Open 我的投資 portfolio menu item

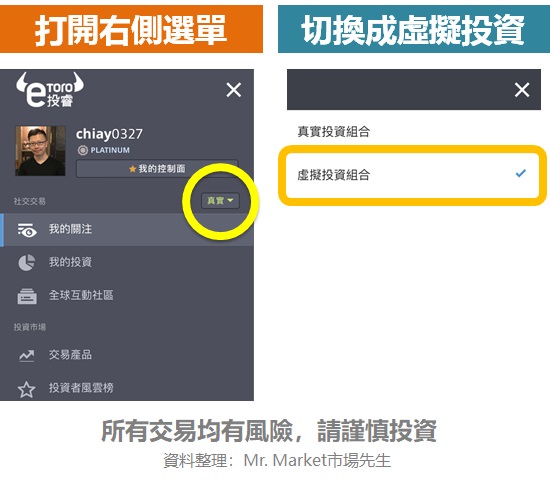pyautogui.click(x=127, y=262)
